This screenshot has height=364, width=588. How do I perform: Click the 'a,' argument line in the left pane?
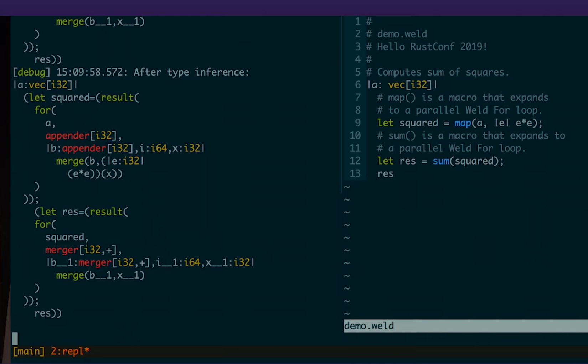50,123
